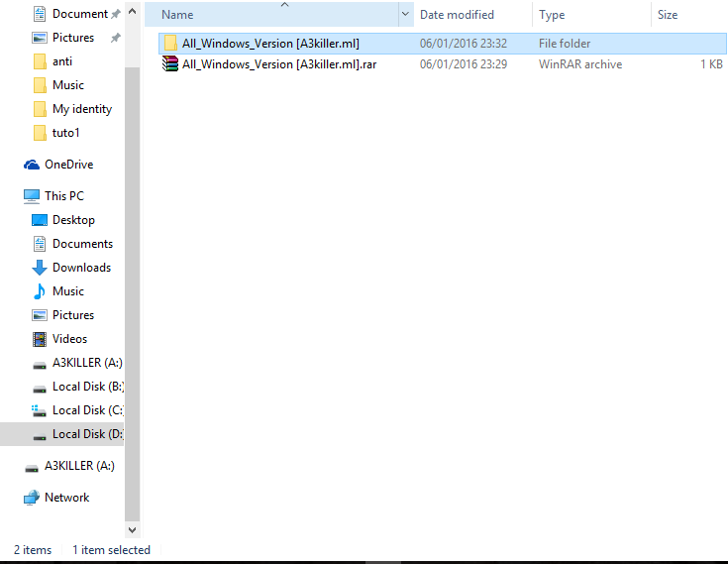Select All_Windows_Version [A3killer.ml] folder name
This screenshot has width=728, height=564.
pos(270,44)
